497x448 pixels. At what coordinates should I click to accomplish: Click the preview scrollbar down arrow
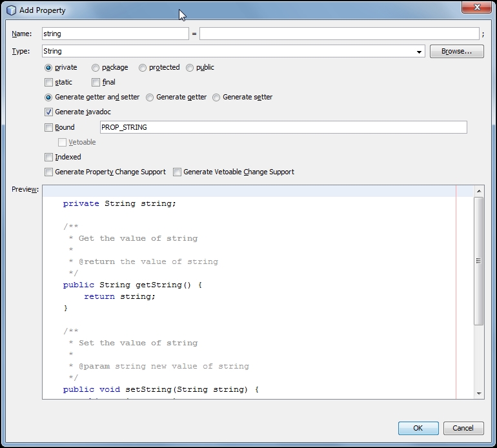coord(479,394)
